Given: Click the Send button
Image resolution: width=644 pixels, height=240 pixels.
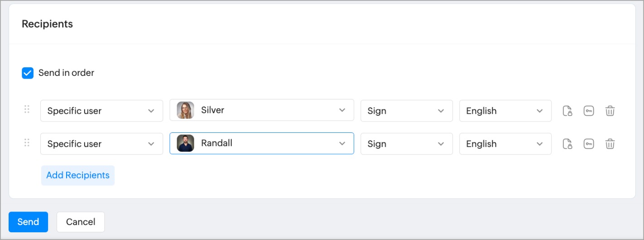Looking at the screenshot, I should click(x=28, y=222).
